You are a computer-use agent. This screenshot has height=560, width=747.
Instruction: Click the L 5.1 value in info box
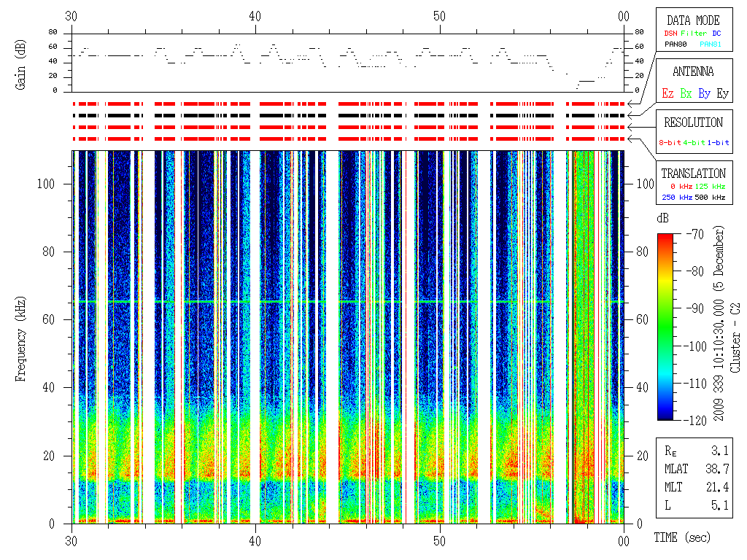click(x=718, y=505)
